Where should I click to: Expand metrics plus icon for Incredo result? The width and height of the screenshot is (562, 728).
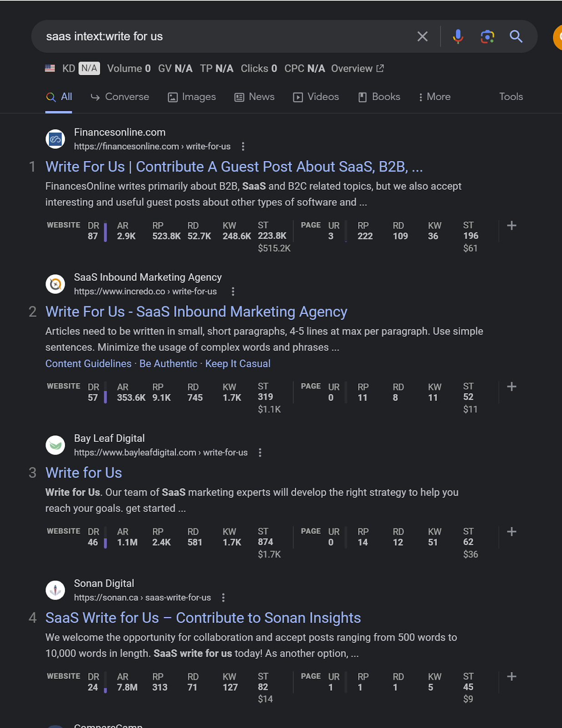[x=511, y=387]
